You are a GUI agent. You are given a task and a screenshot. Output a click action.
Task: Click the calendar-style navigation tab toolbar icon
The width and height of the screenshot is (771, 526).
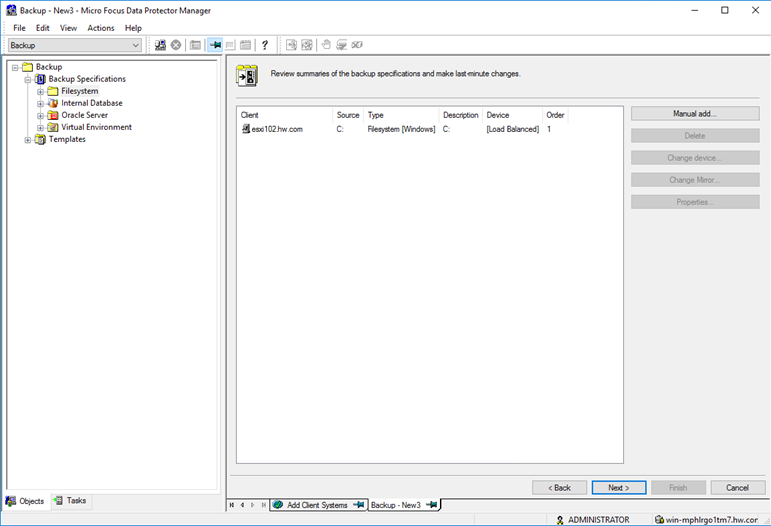(245, 45)
